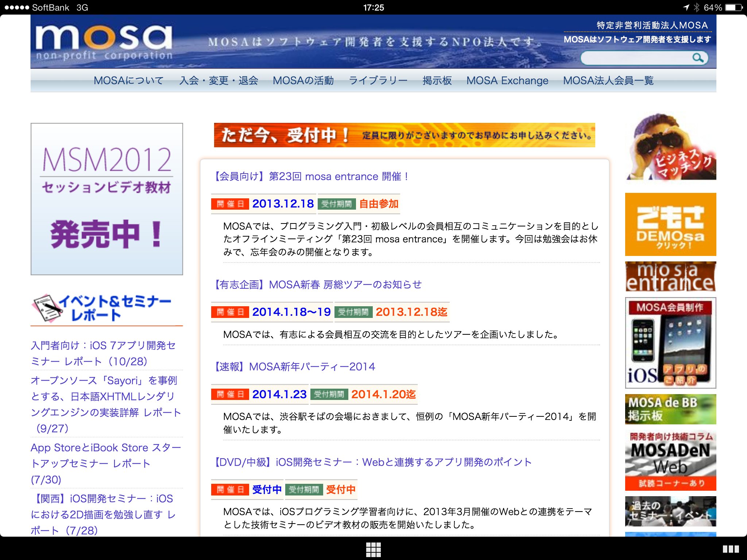
Task: Tap the MOSA member-made iOS apps banner
Action: [x=670, y=343]
